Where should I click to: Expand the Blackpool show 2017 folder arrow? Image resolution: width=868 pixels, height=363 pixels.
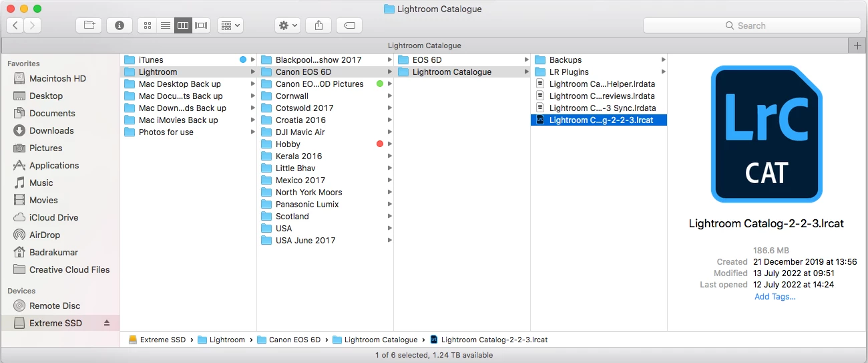(389, 59)
